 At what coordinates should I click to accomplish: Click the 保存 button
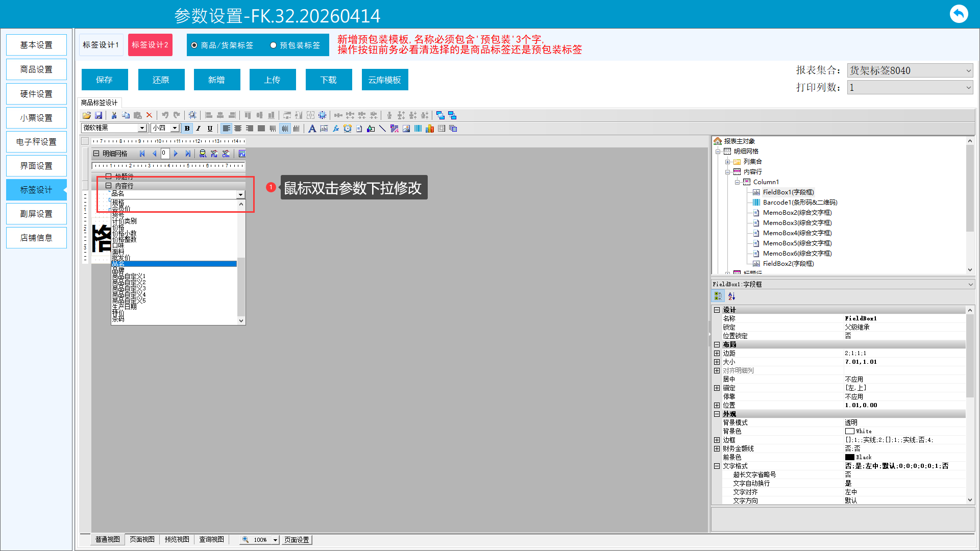[x=105, y=80]
